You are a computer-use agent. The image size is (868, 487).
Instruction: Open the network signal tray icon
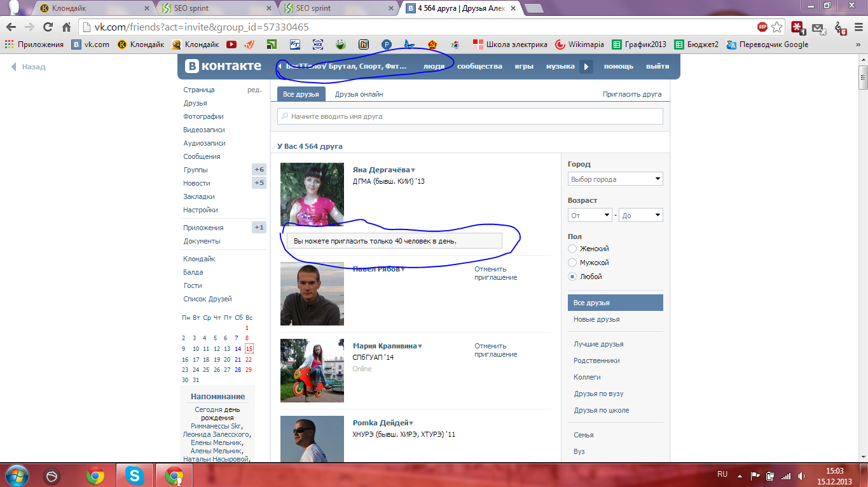[x=785, y=476]
